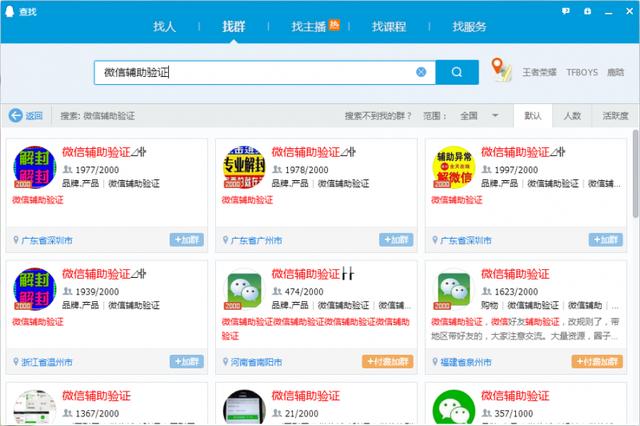
Task: Open the feedback speech bubble icon
Action: click(x=566, y=11)
